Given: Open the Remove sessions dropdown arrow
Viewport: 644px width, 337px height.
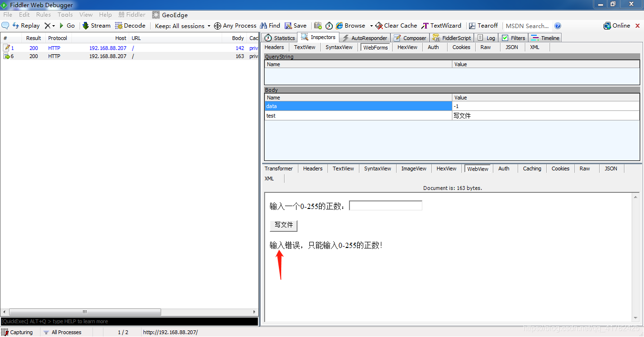Looking at the screenshot, I should pos(53,26).
